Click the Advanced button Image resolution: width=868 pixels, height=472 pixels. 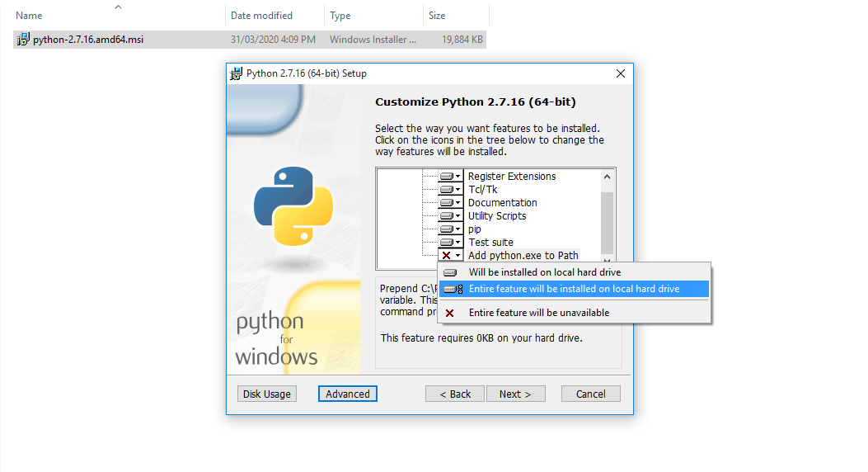click(x=348, y=394)
